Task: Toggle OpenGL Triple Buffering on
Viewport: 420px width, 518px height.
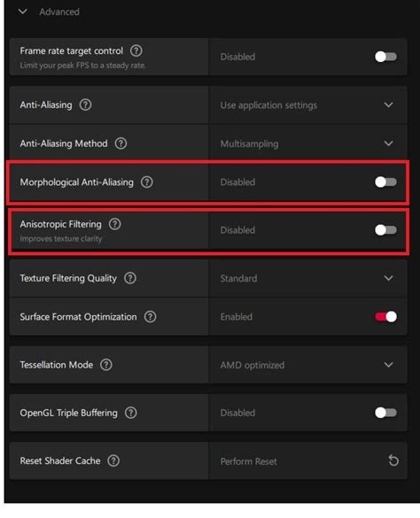Action: [385, 413]
